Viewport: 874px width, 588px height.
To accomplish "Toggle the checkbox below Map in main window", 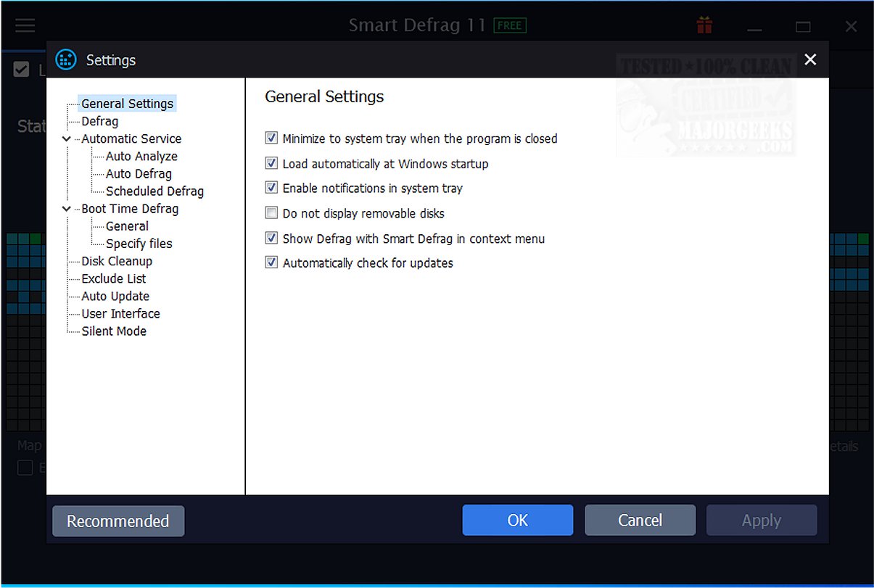I will [25, 468].
